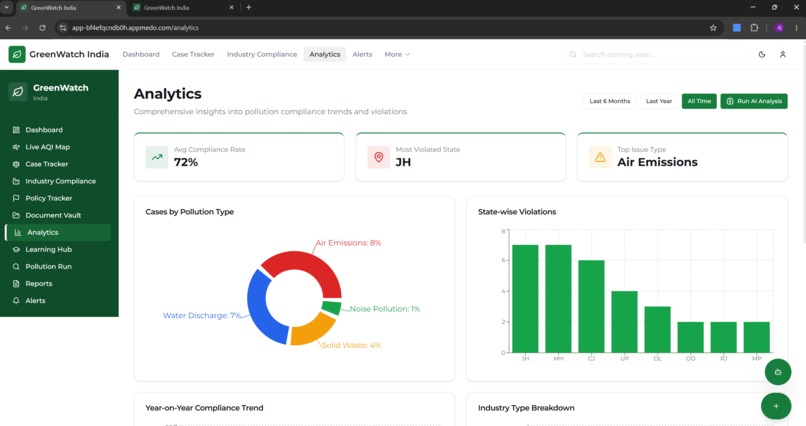This screenshot has height=426, width=806.
Task: Click the GJ bar in State-wise Violations
Action: pyautogui.click(x=591, y=306)
